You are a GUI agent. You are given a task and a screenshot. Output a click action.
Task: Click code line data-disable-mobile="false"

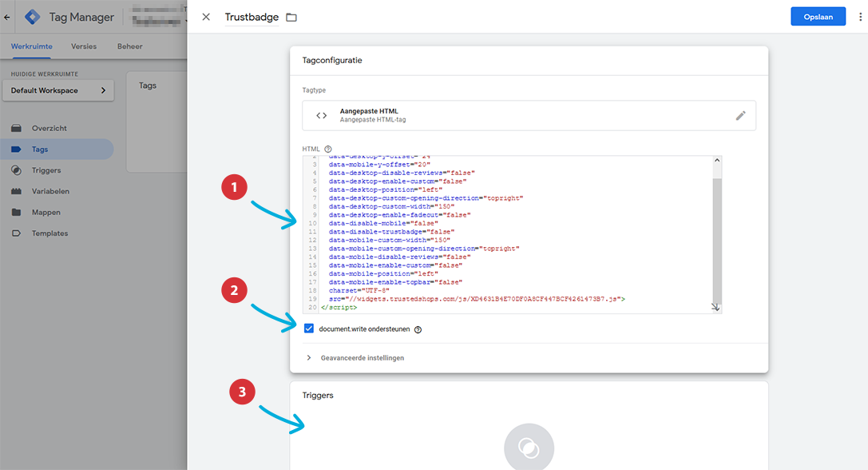(x=383, y=223)
